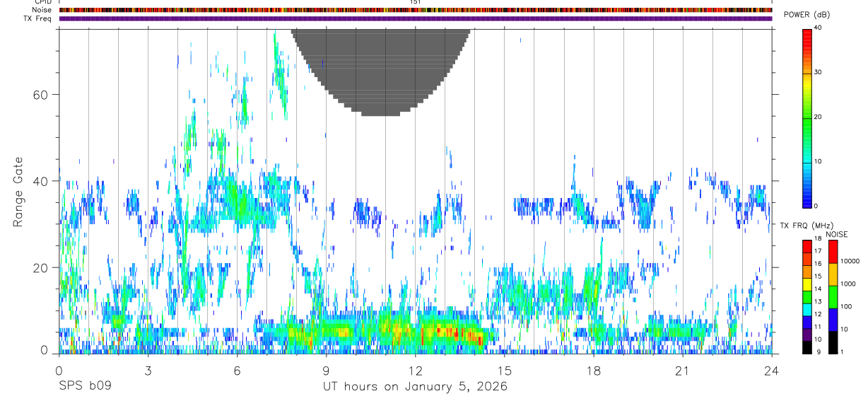
Task: Click the 'Noise' row label at top
Action: [42, 10]
